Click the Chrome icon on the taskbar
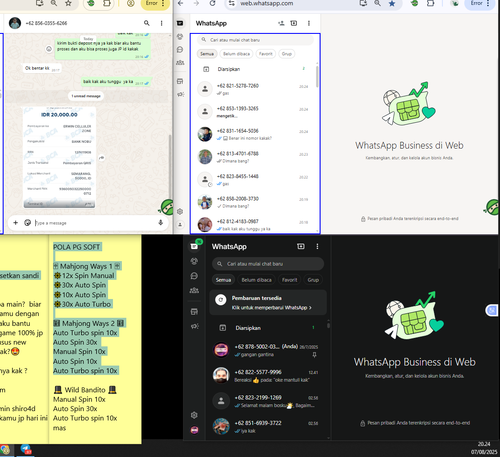 point(6,450)
